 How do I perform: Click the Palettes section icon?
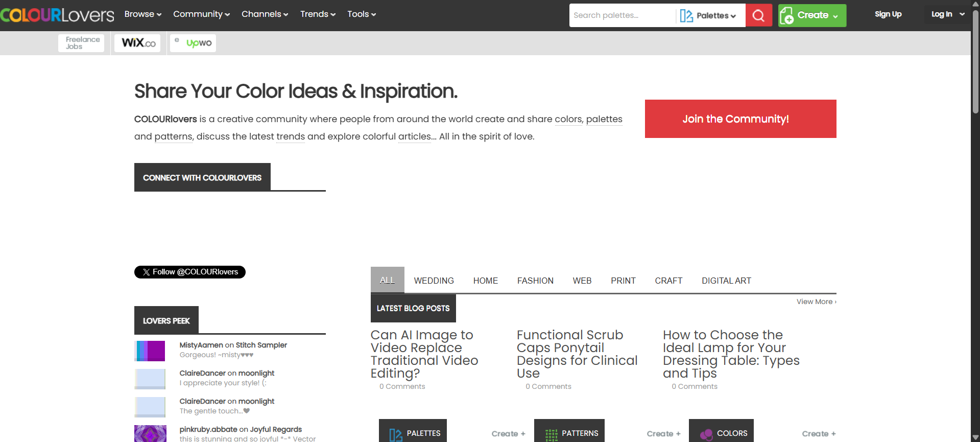[396, 434]
